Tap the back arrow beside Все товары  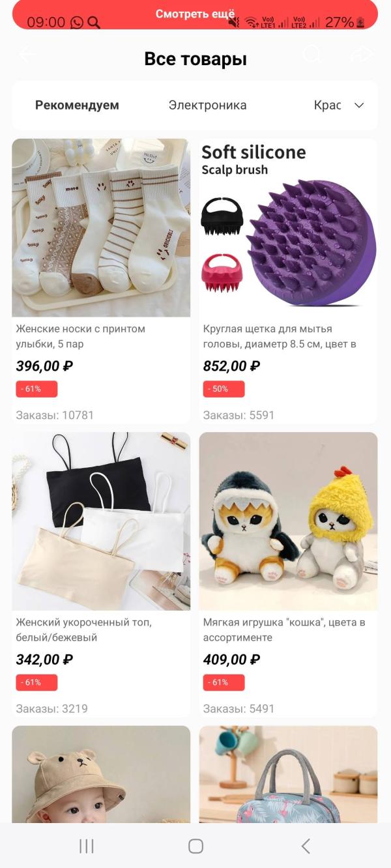27,55
